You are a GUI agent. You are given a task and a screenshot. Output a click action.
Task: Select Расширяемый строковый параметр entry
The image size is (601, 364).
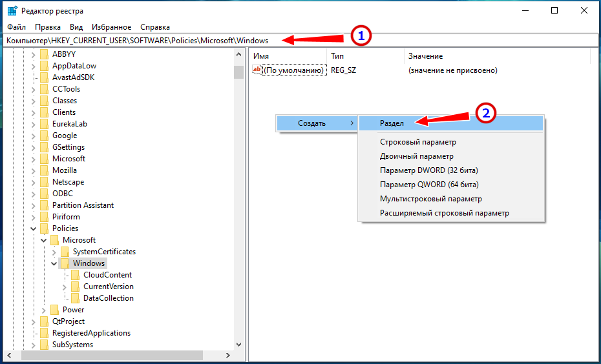click(x=451, y=213)
